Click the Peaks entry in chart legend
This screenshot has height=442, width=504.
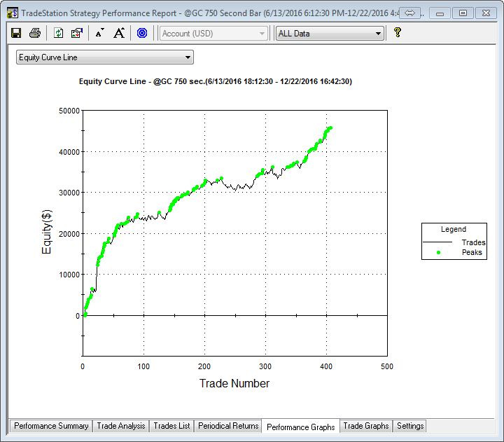(x=471, y=252)
